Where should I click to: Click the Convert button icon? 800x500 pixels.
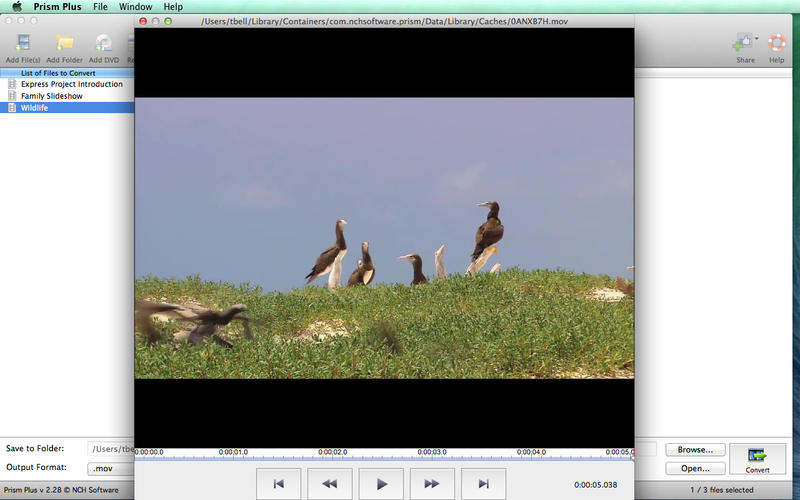coord(757,454)
